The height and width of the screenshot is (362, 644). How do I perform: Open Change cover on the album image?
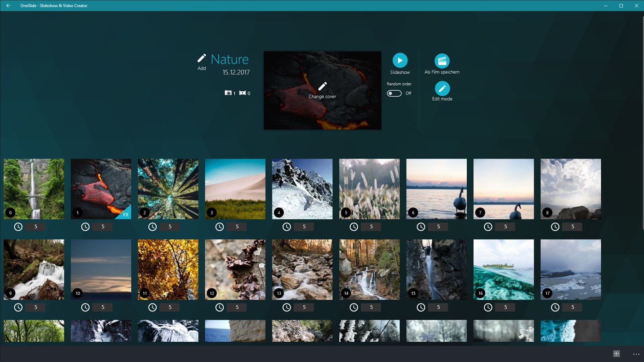click(x=322, y=90)
